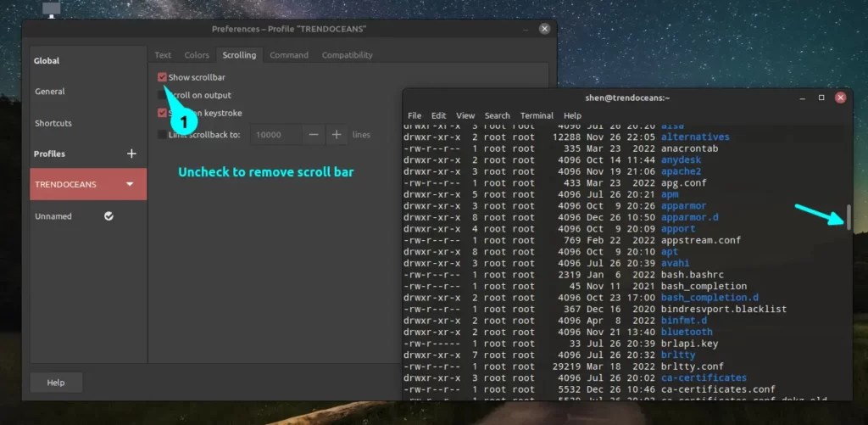
Task: Click bash_completion.d directory name
Action: pyautogui.click(x=709, y=298)
